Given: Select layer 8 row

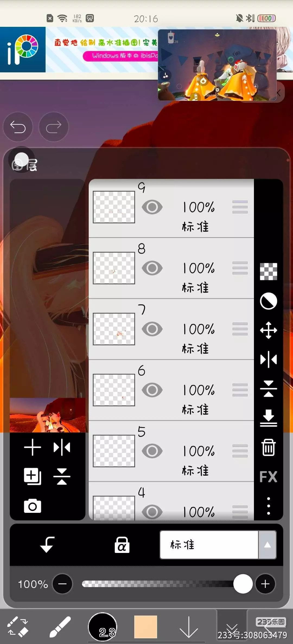Looking at the screenshot, I should [x=171, y=268].
